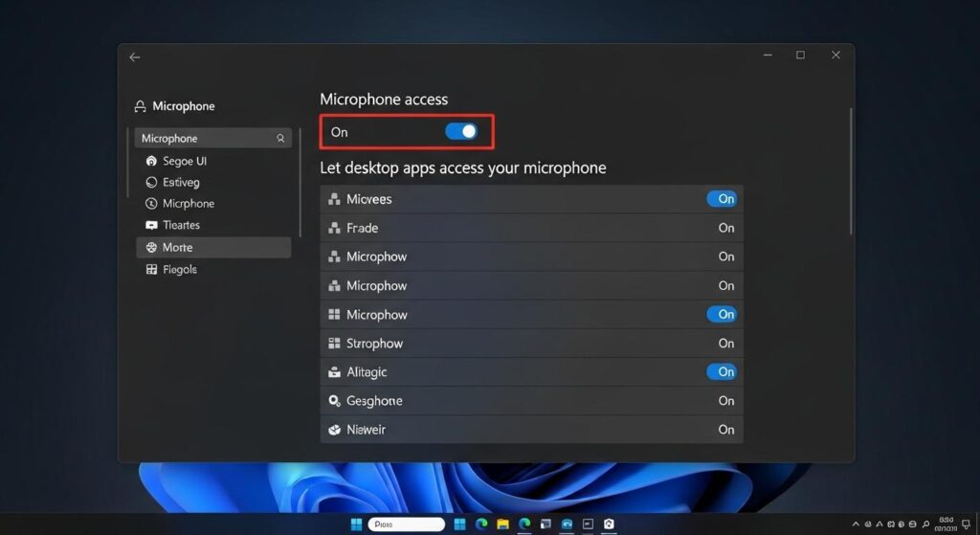
Task: Click the Tleartes sidebar icon
Action: point(151,225)
